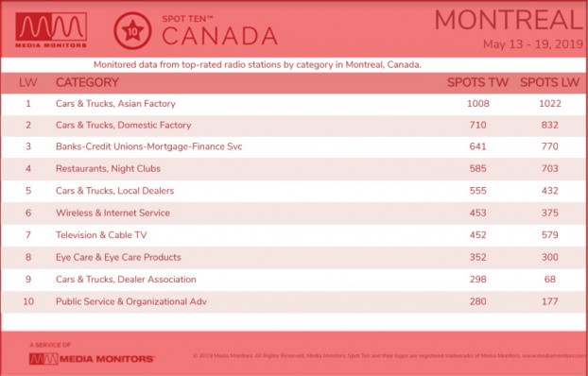
Task: Click Eye Care & Eye Care Products
Action: (x=118, y=257)
